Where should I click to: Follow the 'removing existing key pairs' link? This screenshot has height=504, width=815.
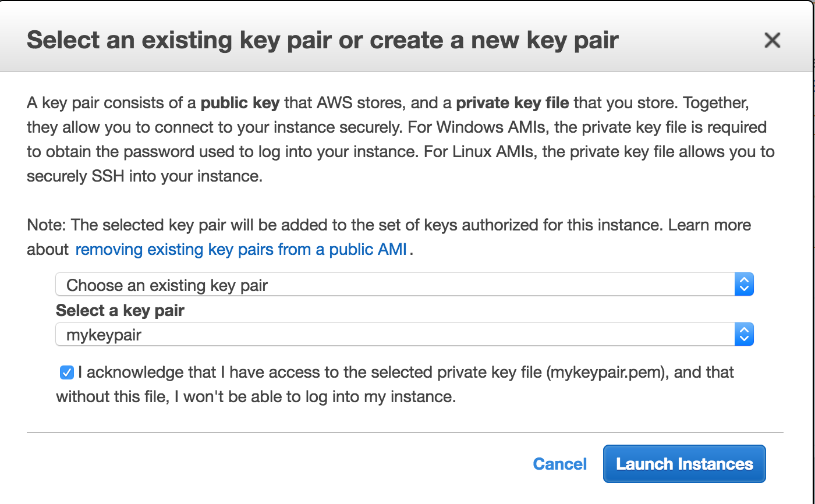point(240,249)
